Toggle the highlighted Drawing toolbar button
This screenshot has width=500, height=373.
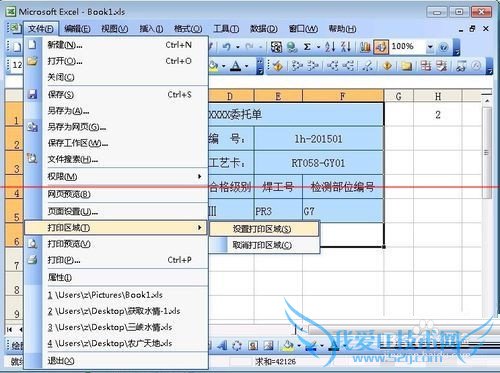381,47
